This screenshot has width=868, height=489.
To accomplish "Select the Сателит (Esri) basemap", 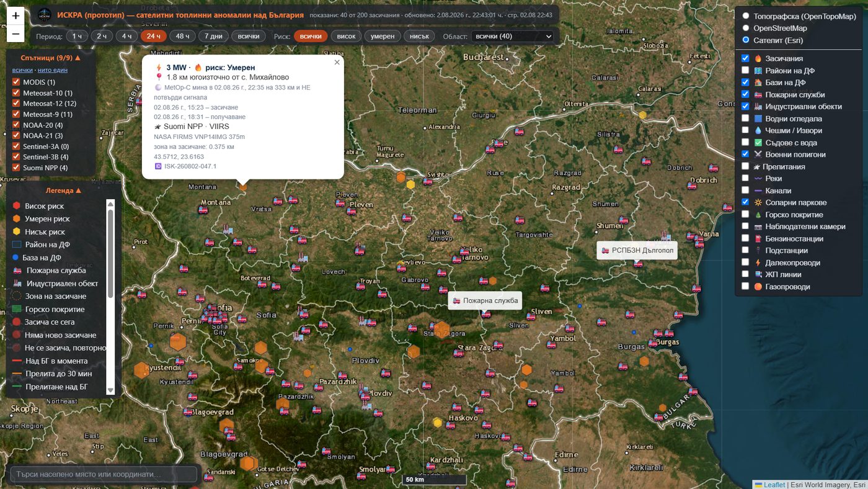I will tap(746, 40).
